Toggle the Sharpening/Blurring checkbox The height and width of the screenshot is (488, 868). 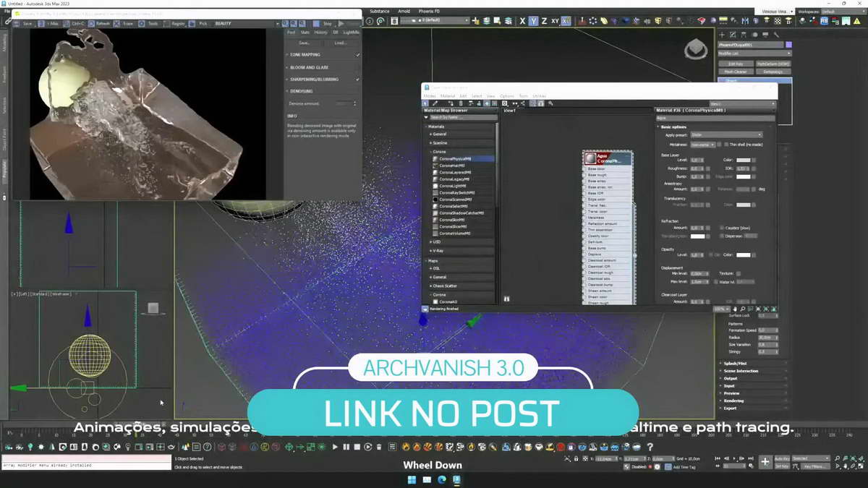click(357, 79)
